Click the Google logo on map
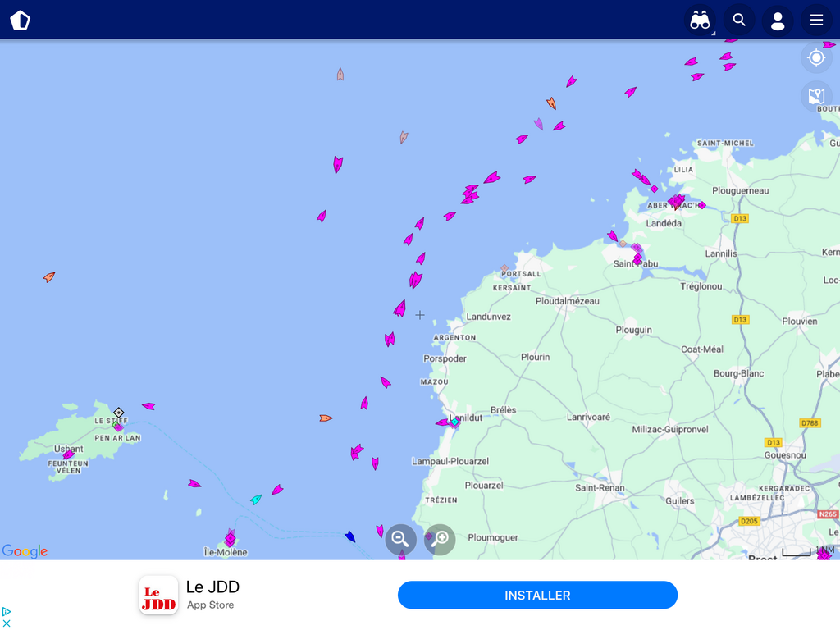840x630 pixels. pyautogui.click(x=25, y=550)
